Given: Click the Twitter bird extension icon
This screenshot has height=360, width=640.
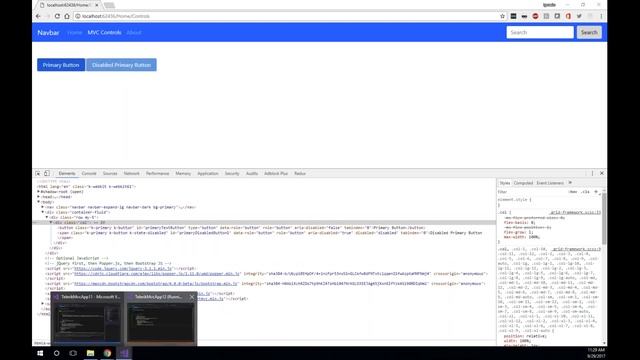Looking at the screenshot, I should [x=579, y=16].
